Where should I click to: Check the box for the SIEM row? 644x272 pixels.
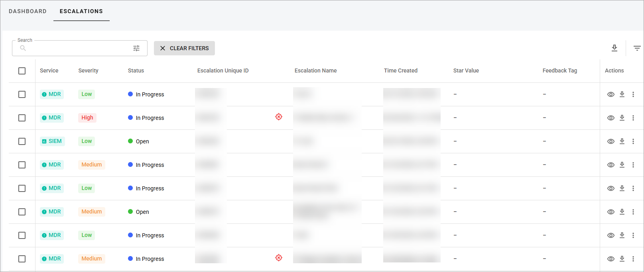(22, 141)
